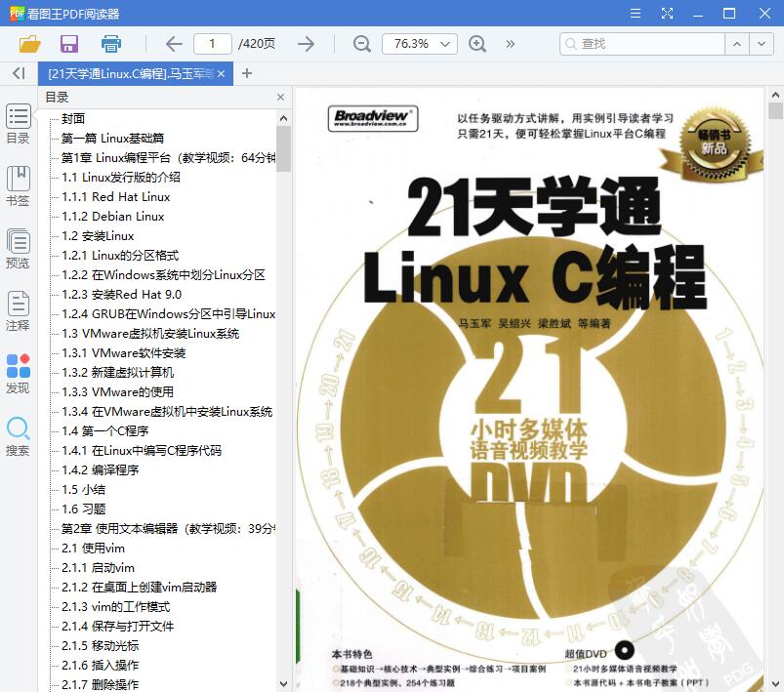Find the previous search result with the up chevron

pyautogui.click(x=737, y=44)
